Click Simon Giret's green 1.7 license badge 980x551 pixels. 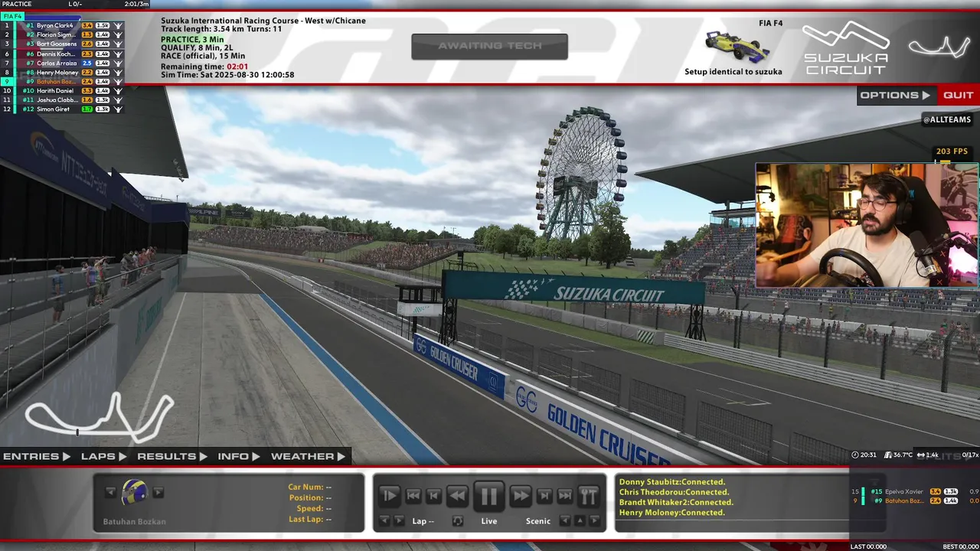87,109
